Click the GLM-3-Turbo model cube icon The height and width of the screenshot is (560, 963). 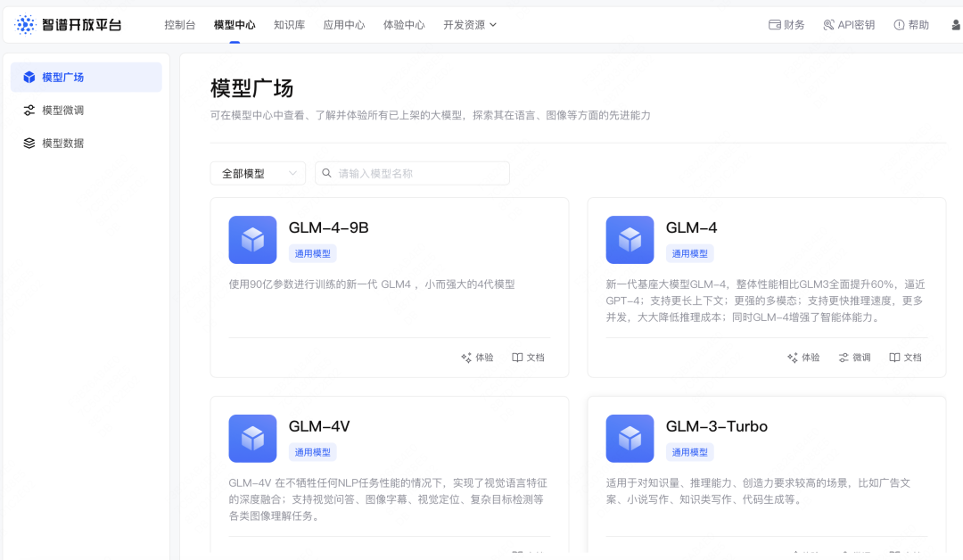pyautogui.click(x=630, y=439)
